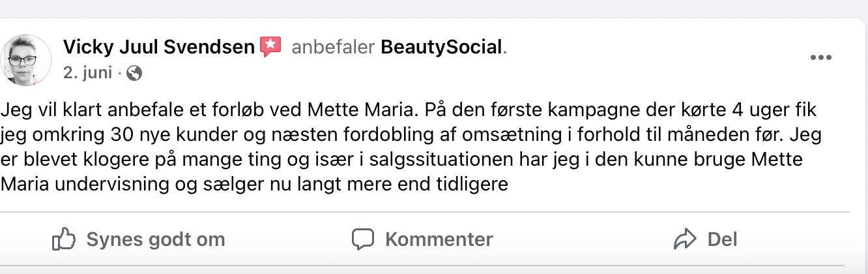Open the three-dot post options menu
This screenshot has height=274, width=868.
point(821,58)
